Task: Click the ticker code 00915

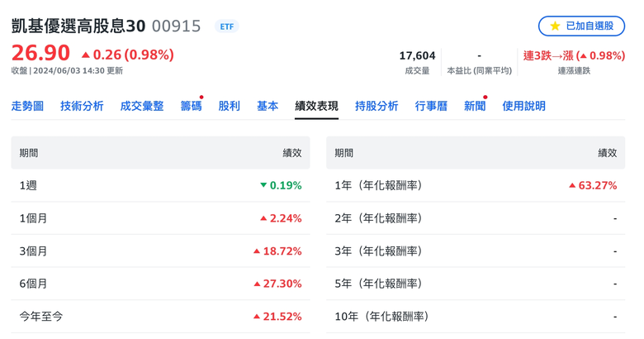Action: coord(176,26)
